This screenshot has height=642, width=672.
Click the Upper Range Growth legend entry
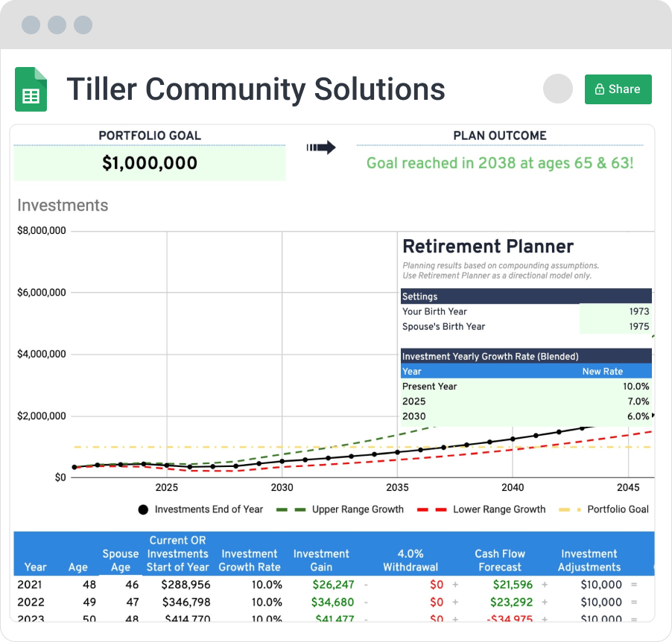pyautogui.click(x=340, y=509)
